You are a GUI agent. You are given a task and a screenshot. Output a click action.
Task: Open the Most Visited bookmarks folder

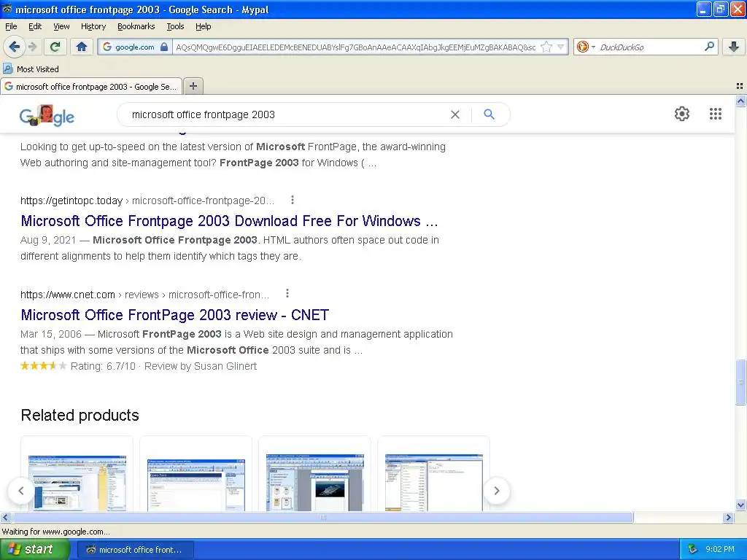click(x=31, y=69)
